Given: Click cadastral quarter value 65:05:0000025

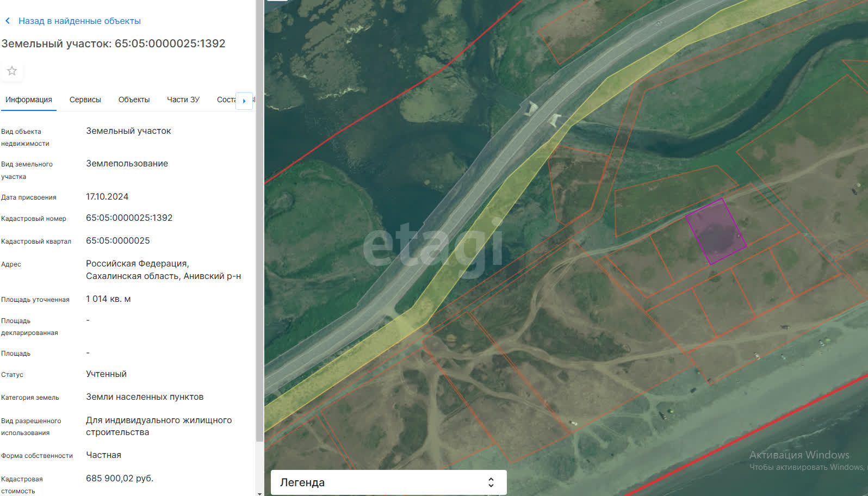Looking at the screenshot, I should [x=117, y=241].
